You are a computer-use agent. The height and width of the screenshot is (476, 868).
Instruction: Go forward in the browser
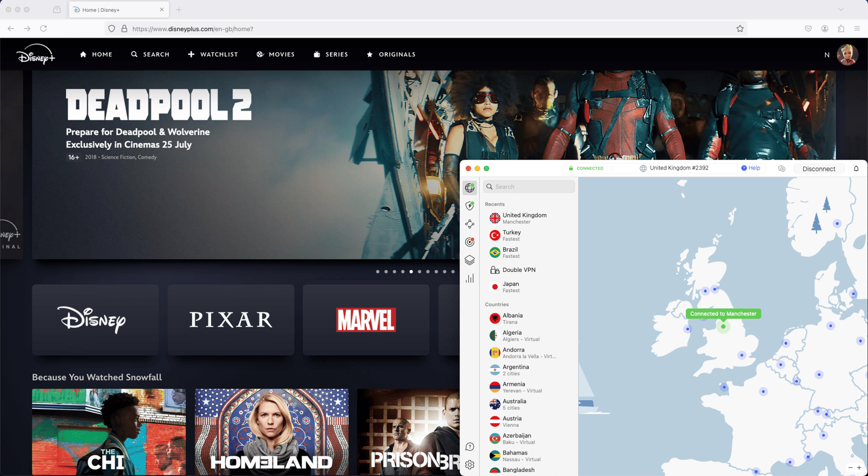[27, 28]
